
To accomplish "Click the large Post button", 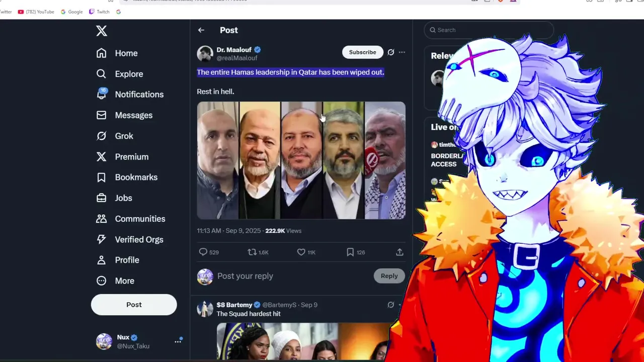I will (134, 305).
